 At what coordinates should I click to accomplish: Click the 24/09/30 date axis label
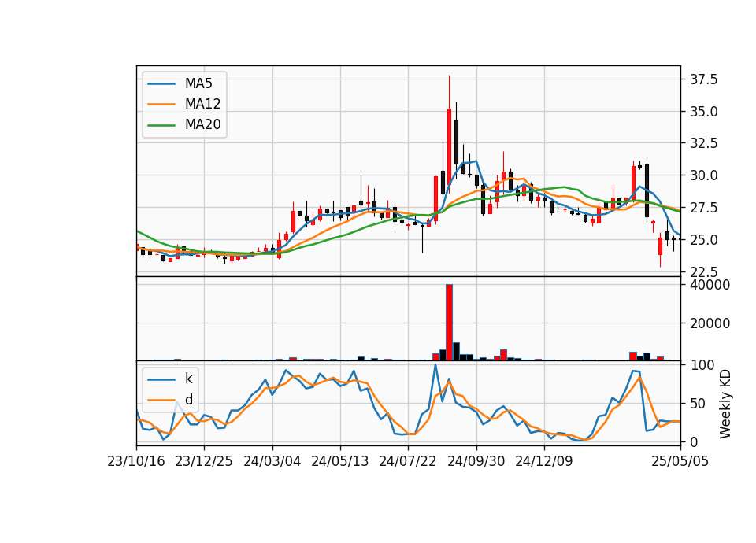[476, 461]
